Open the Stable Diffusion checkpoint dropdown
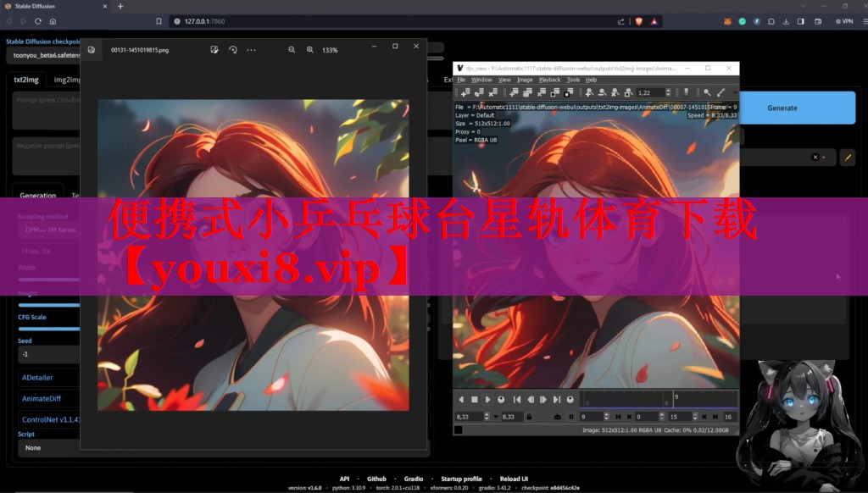868x493 pixels. [x=44, y=55]
